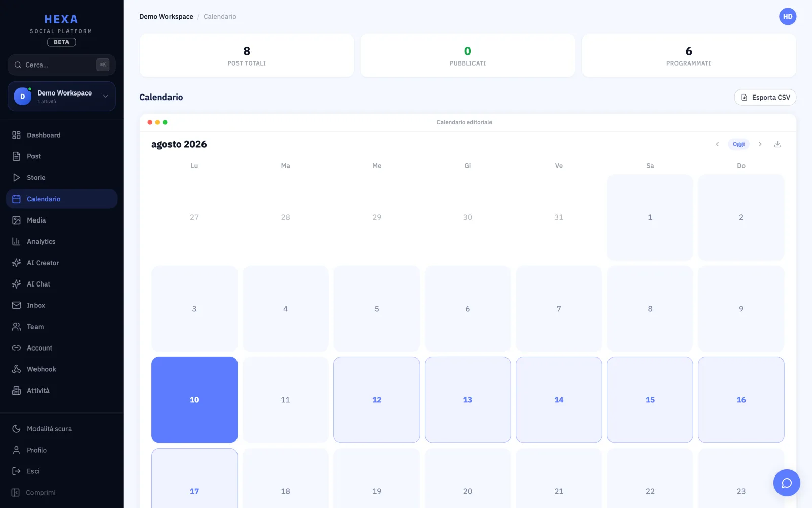Go to next month with right chevron
Screen dimensions: 812x508
tap(760, 144)
